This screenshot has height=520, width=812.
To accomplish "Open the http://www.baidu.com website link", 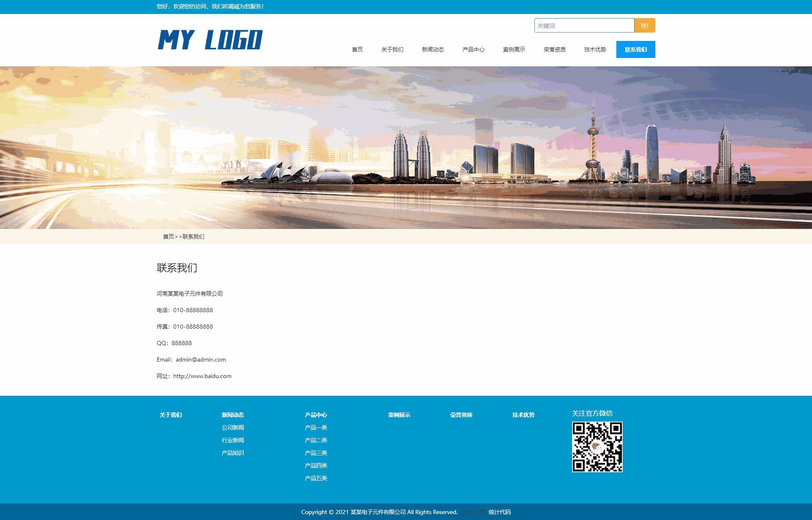I will pos(202,376).
